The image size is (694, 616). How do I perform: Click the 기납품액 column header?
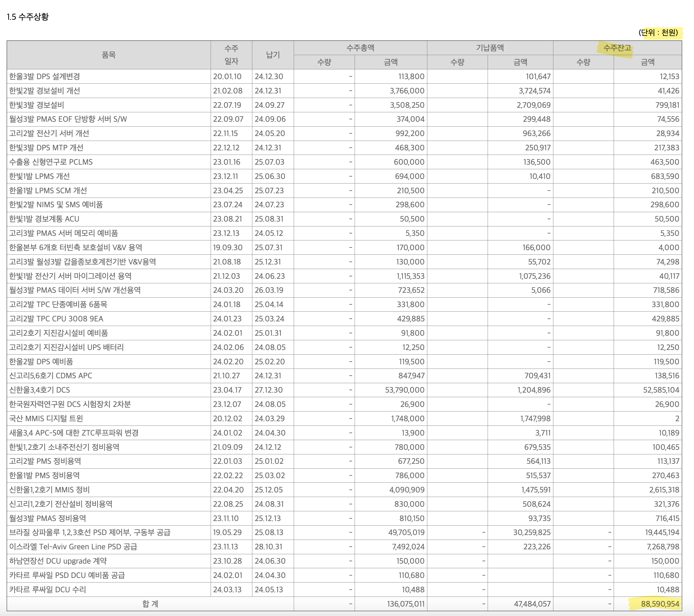(x=489, y=48)
